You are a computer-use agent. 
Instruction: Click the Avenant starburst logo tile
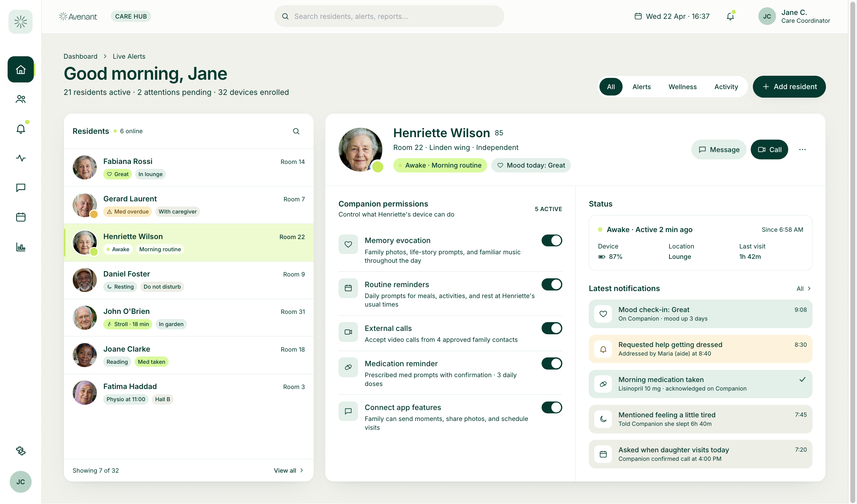tap(20, 22)
